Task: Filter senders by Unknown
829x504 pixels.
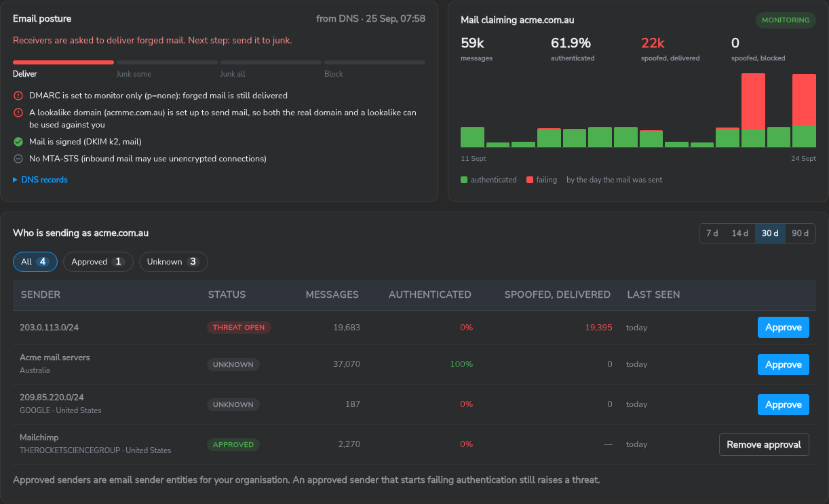Action: click(x=173, y=262)
